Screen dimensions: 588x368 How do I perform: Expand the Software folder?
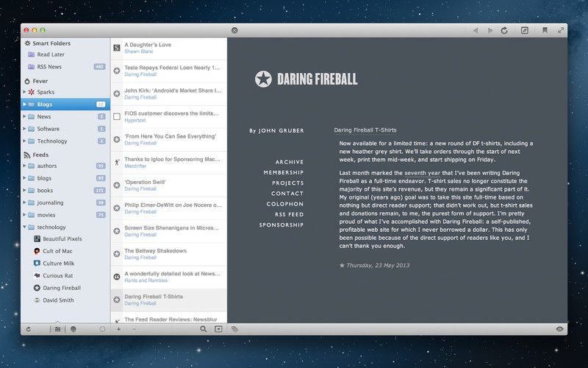(x=24, y=128)
